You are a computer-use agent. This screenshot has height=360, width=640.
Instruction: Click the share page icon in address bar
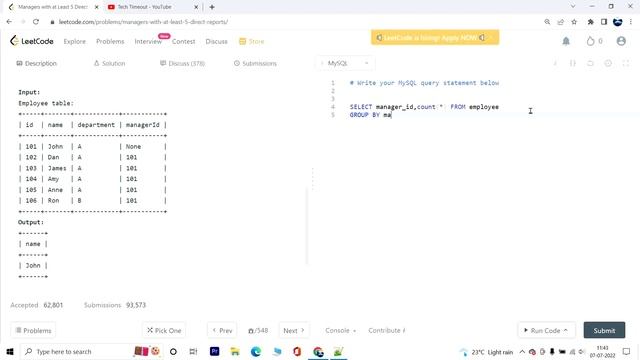pos(560,22)
